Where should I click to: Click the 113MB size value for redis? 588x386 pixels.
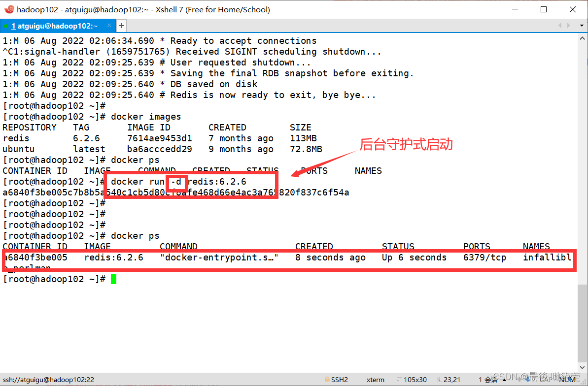304,138
